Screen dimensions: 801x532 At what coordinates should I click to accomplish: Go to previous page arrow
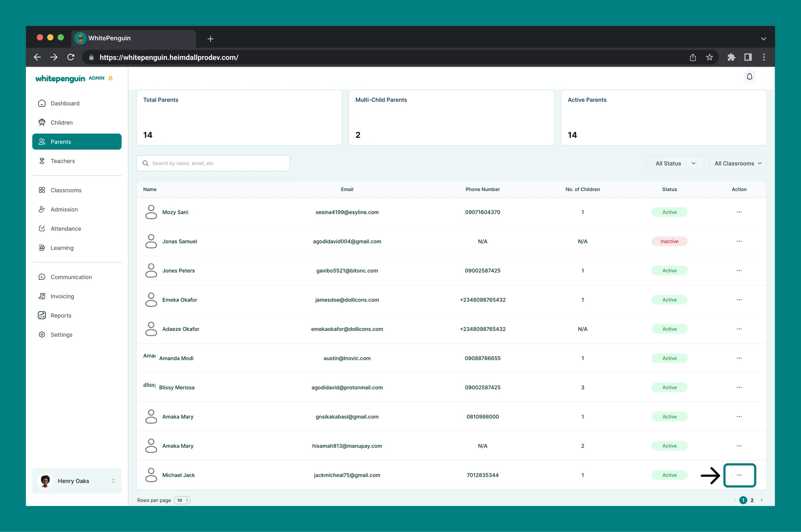click(x=735, y=500)
